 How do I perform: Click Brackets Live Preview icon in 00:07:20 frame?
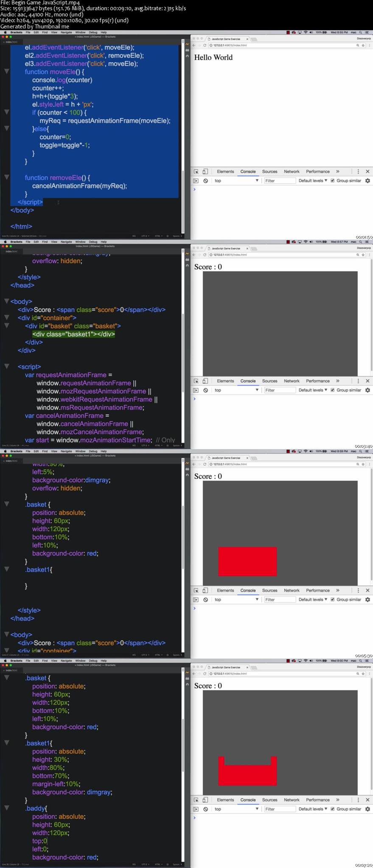click(x=187, y=672)
